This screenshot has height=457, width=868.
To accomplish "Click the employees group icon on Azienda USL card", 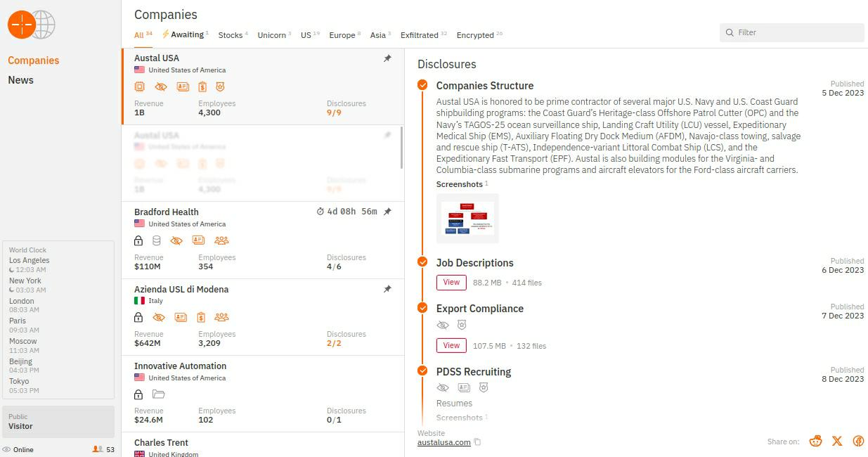I will coord(221,316).
